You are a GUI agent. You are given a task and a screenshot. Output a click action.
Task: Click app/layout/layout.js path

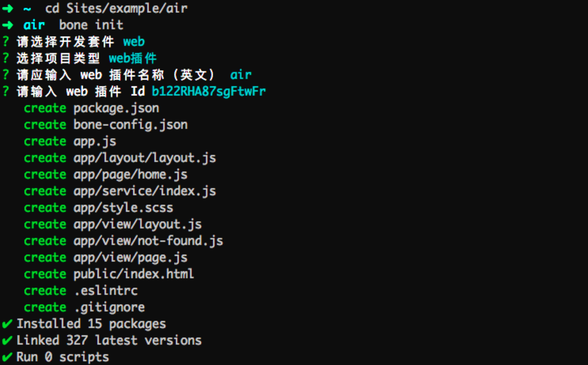click(144, 158)
